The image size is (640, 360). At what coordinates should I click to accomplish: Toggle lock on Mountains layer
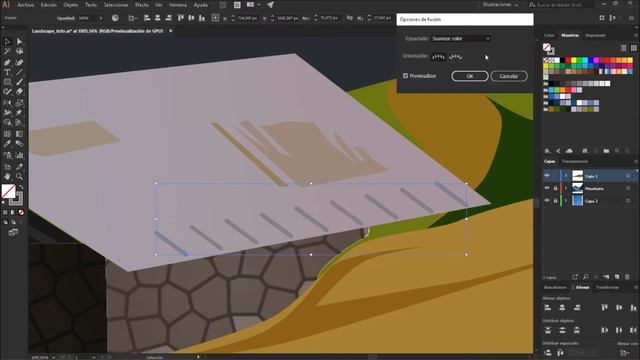point(555,188)
